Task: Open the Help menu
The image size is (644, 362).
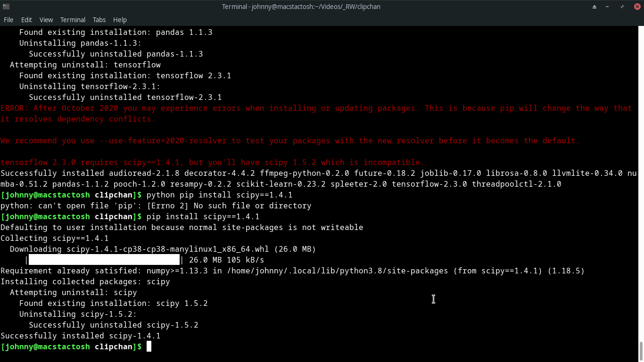Action: [x=120, y=20]
